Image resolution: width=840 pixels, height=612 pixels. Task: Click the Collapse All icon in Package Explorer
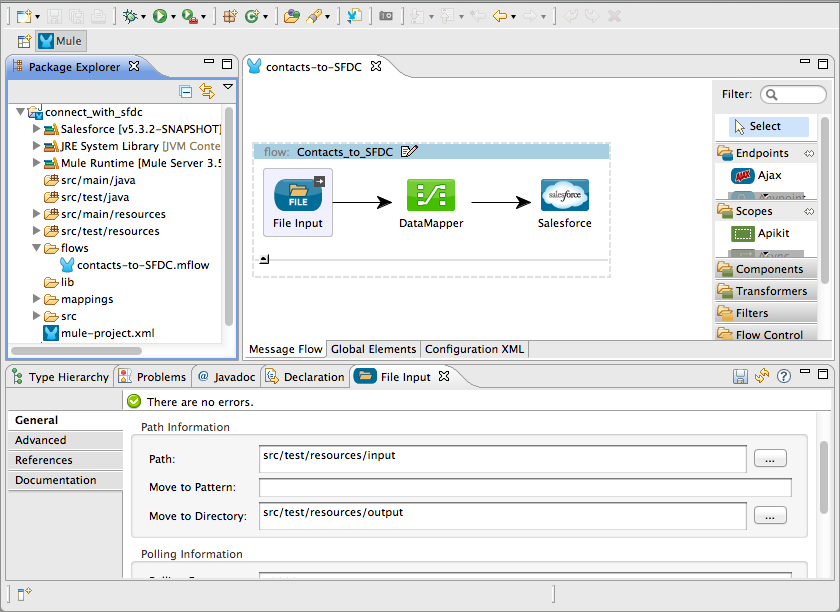(x=186, y=91)
